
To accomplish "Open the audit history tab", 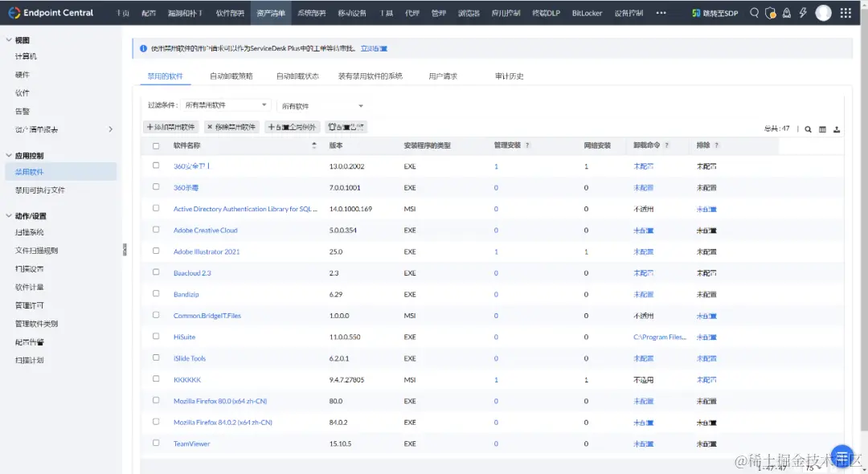I will 510,76.
